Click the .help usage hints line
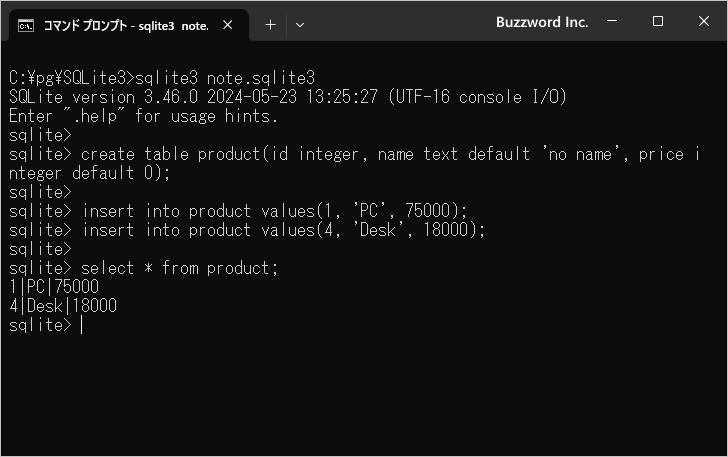 click(143, 116)
